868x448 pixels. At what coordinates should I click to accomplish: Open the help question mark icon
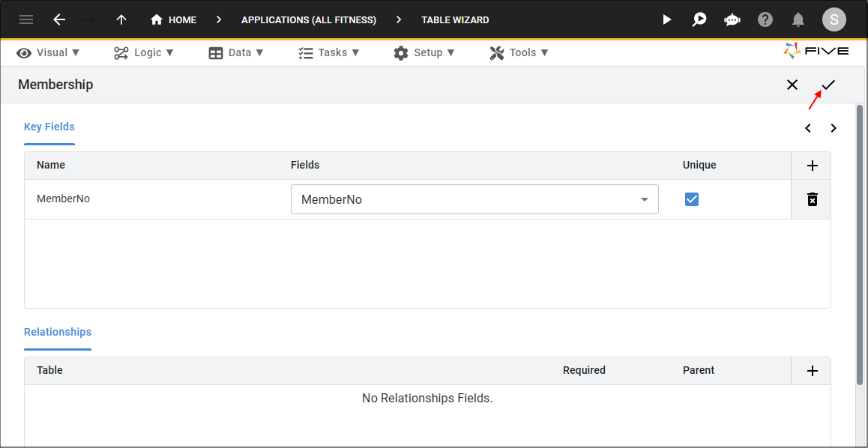point(765,20)
